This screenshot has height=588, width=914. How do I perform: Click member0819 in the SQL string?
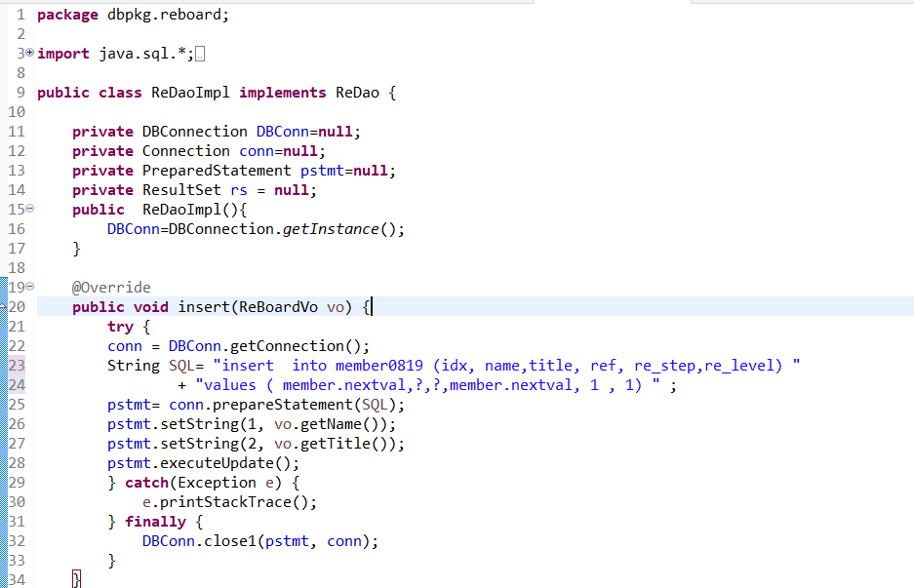(x=379, y=366)
